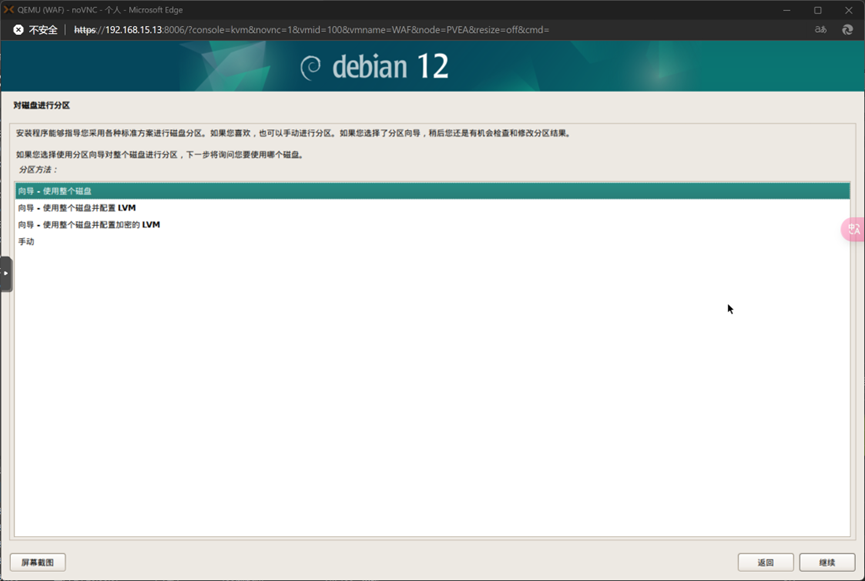
Task: Open the pink translation floating widget
Action: click(853, 228)
